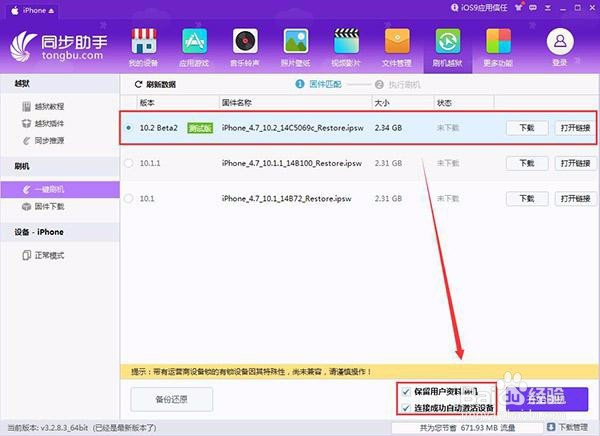Open the feedback chat bubble icon
Image resolution: width=600 pixels, height=436 pixels.
(533, 8)
